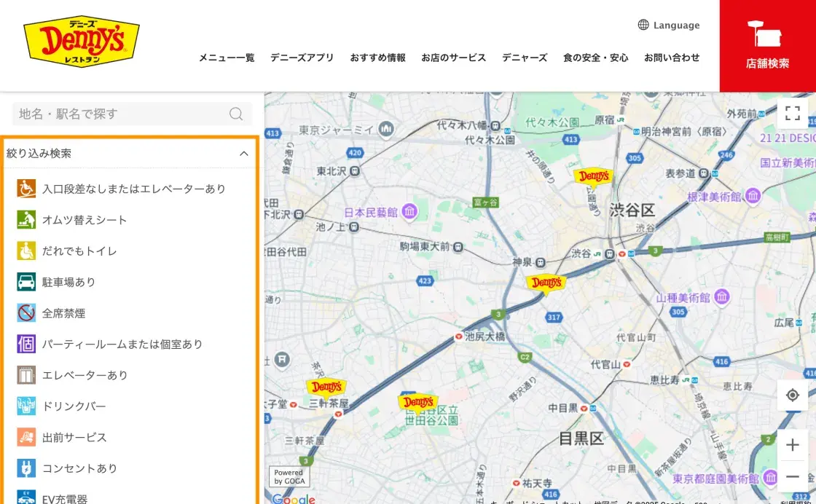816x504 pixels.
Task: Click the drink bar icon
Action: (x=26, y=406)
